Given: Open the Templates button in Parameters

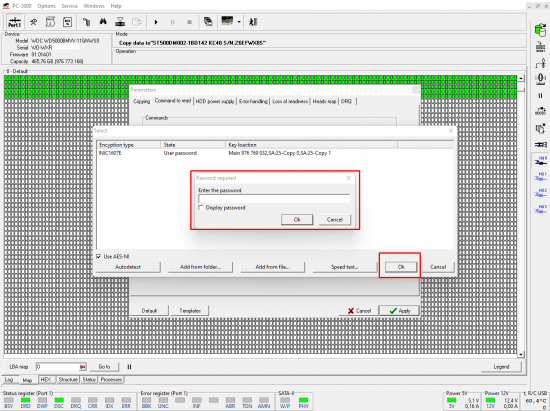Looking at the screenshot, I should tap(190, 311).
